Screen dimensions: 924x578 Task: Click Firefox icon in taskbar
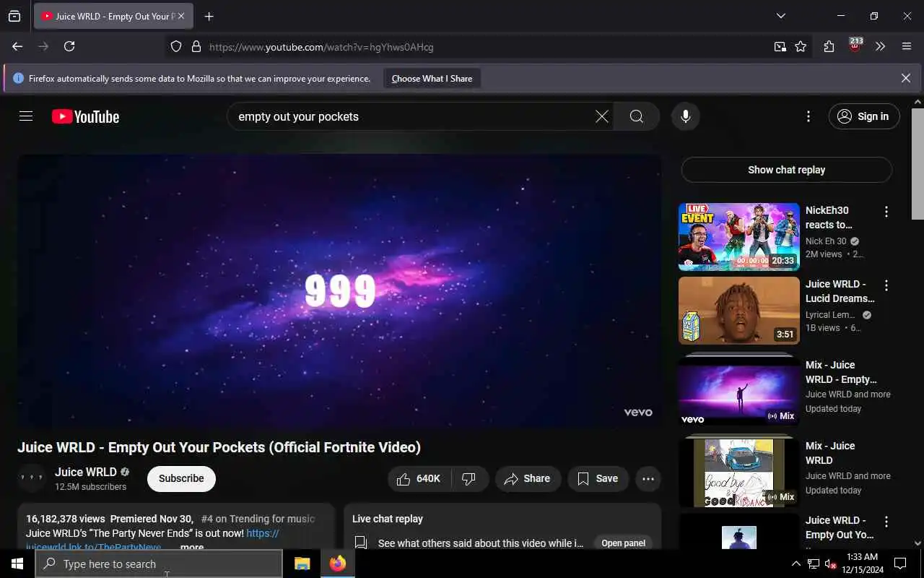coord(337,564)
